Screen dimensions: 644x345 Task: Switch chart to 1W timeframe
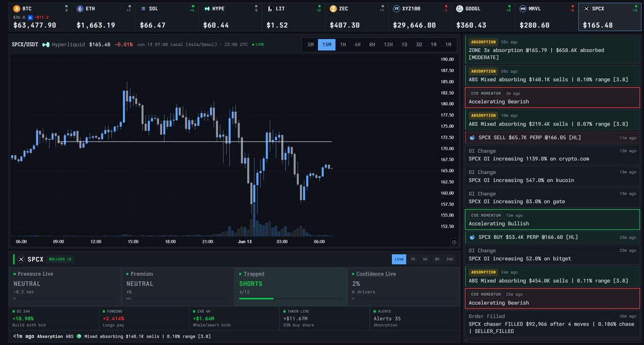pyautogui.click(x=433, y=45)
